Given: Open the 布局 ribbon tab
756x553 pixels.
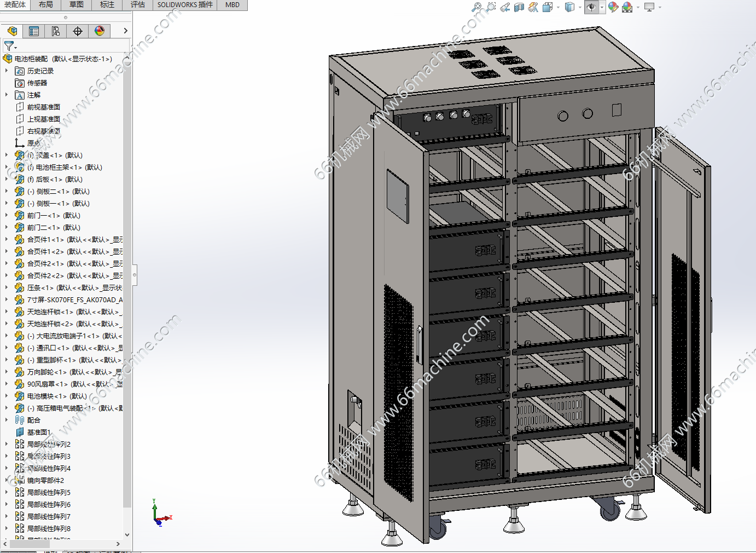Looking at the screenshot, I should click(46, 5).
